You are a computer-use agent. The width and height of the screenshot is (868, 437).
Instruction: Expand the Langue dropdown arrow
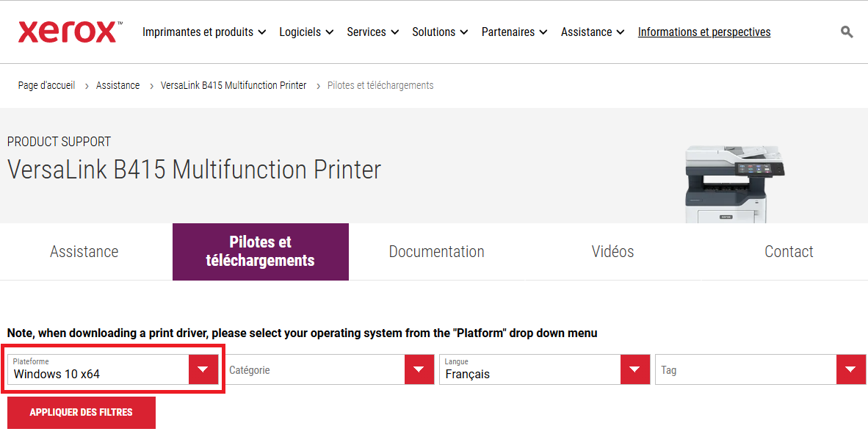[x=635, y=369]
